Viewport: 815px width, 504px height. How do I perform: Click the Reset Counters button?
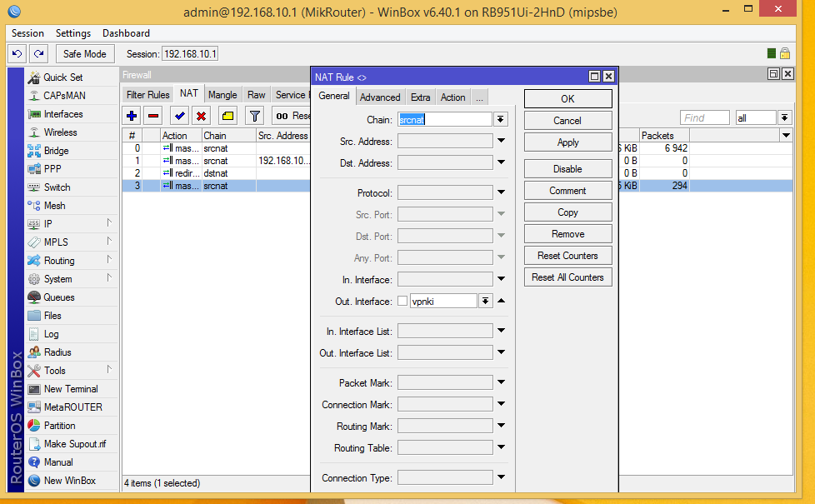click(567, 256)
